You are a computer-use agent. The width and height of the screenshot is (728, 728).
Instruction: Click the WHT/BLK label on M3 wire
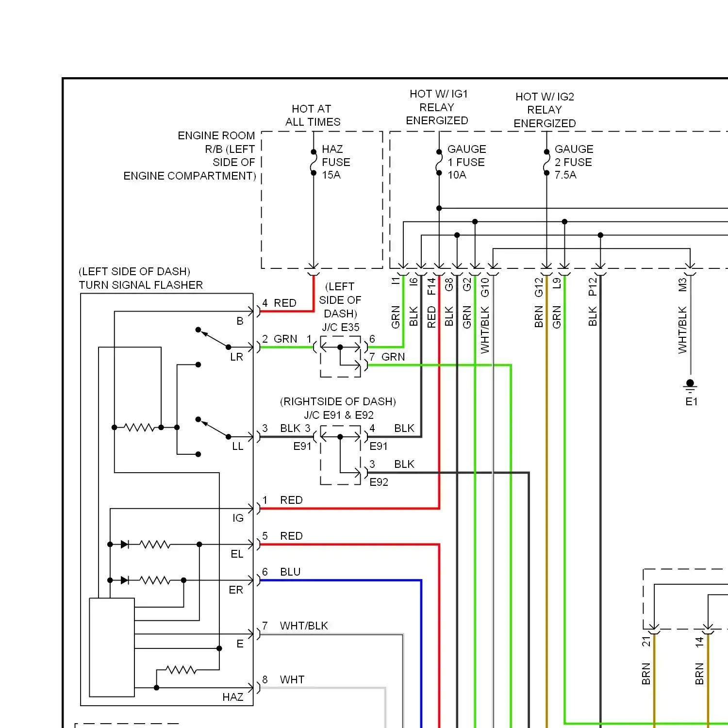[683, 330]
